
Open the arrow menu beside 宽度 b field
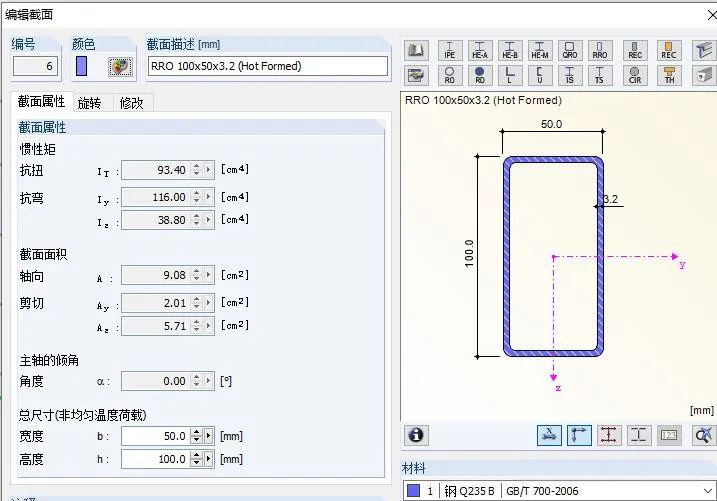[x=209, y=437]
